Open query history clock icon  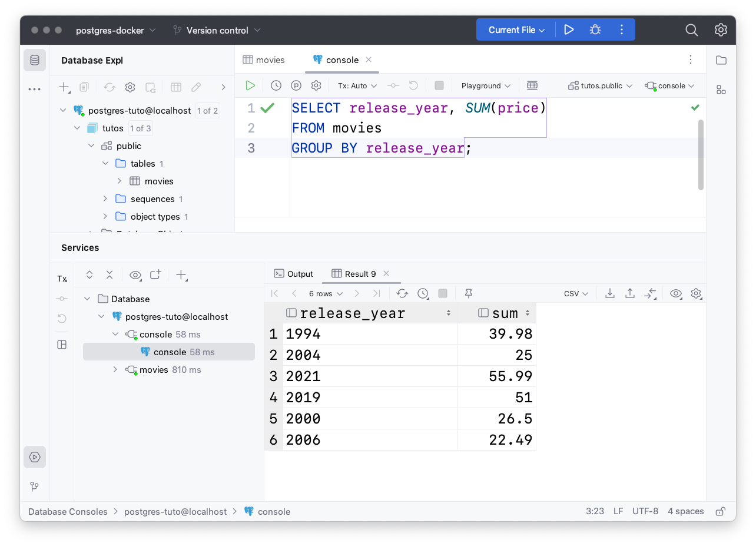276,85
